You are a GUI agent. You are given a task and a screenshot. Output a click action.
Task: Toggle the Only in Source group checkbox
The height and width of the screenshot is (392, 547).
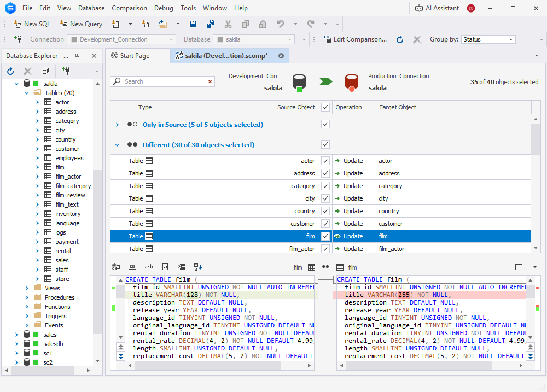(325, 124)
